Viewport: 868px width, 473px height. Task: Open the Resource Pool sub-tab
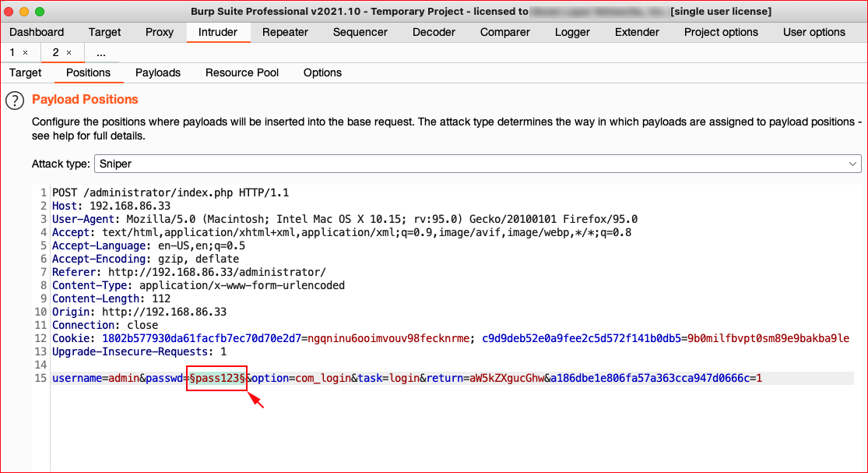[242, 72]
